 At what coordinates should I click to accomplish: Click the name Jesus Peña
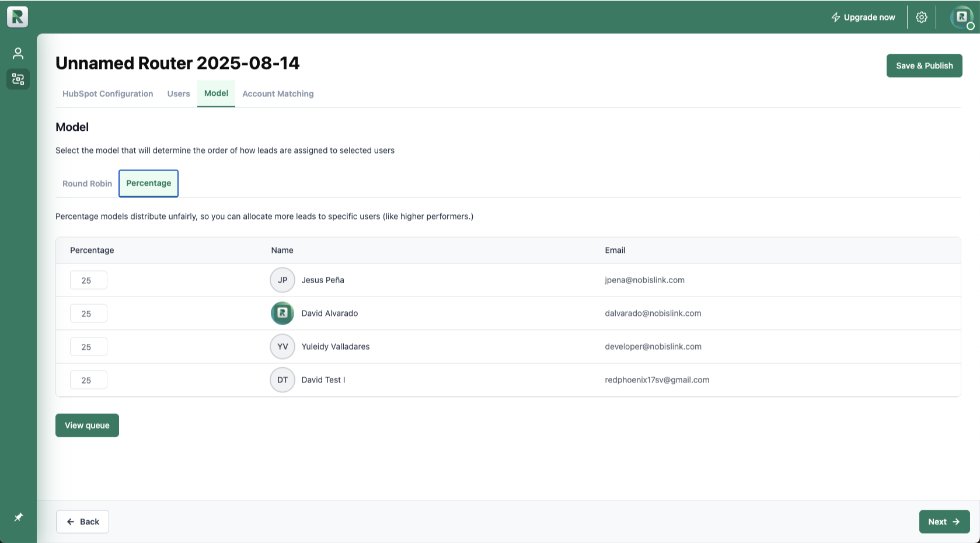(x=323, y=280)
